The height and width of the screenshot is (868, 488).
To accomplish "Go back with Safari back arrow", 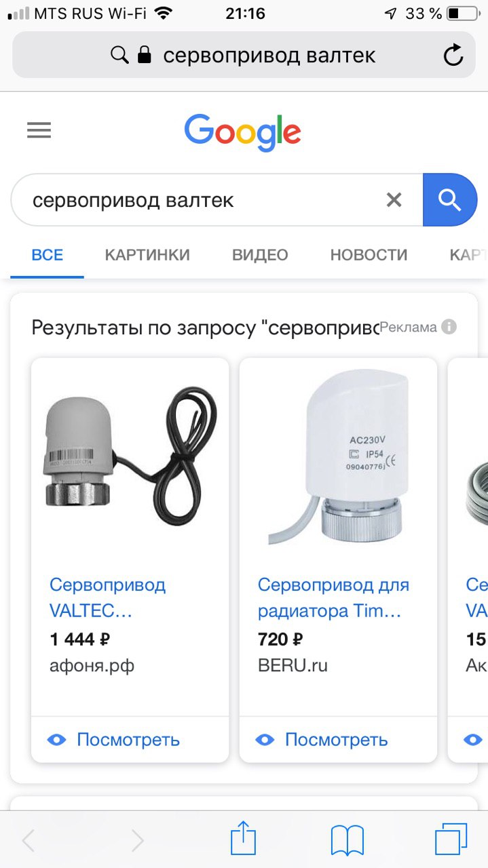I will click(29, 841).
